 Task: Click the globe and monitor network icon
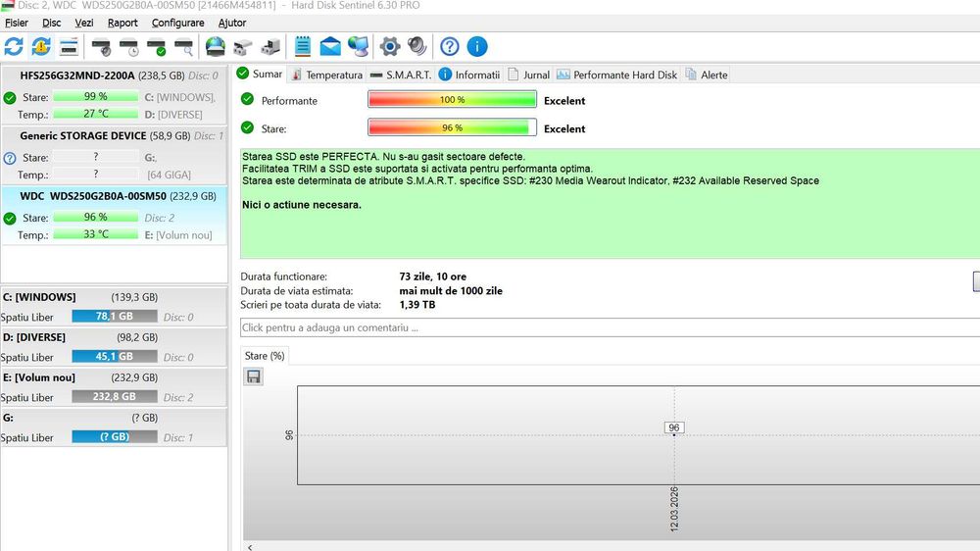[358, 46]
